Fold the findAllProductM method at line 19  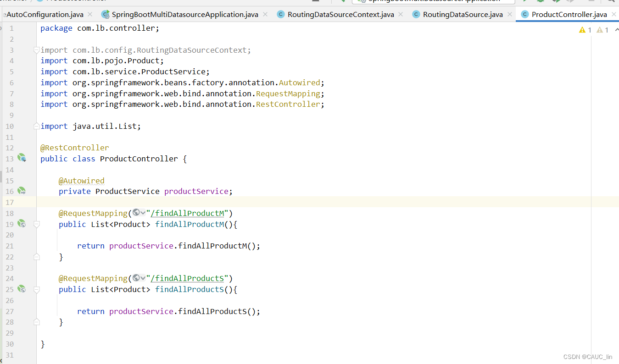coord(37,224)
